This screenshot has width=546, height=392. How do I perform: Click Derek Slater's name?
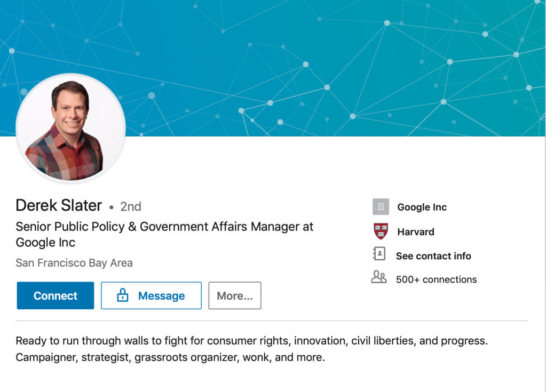click(x=59, y=205)
